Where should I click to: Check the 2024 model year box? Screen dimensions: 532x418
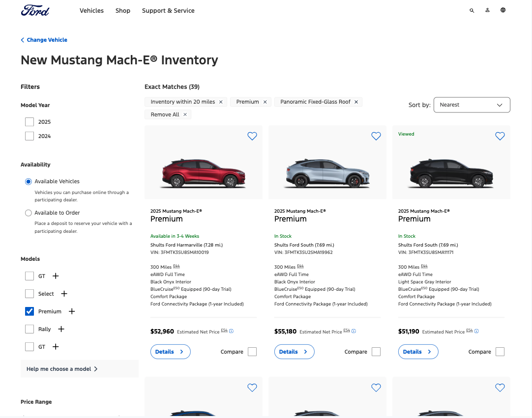pyautogui.click(x=30, y=136)
